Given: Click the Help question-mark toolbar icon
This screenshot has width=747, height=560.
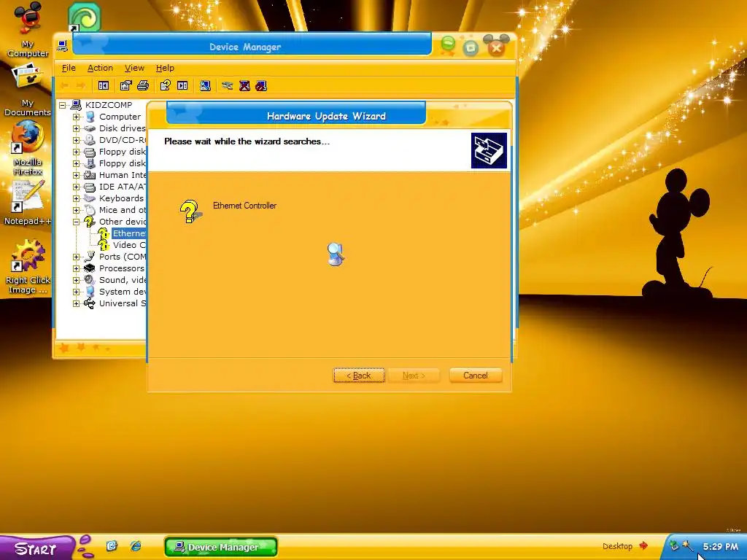Looking at the screenshot, I should tap(166, 86).
